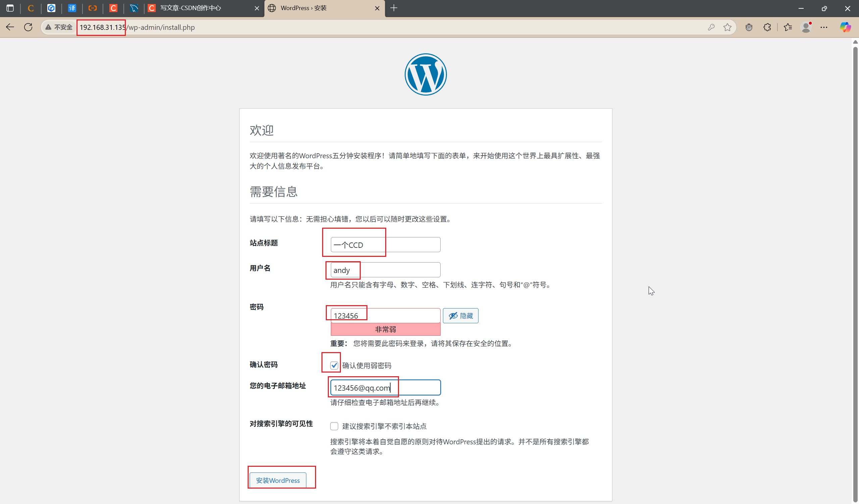The width and height of the screenshot is (859, 504).
Task: Open the tab actions menu at top-left
Action: [x=10, y=8]
